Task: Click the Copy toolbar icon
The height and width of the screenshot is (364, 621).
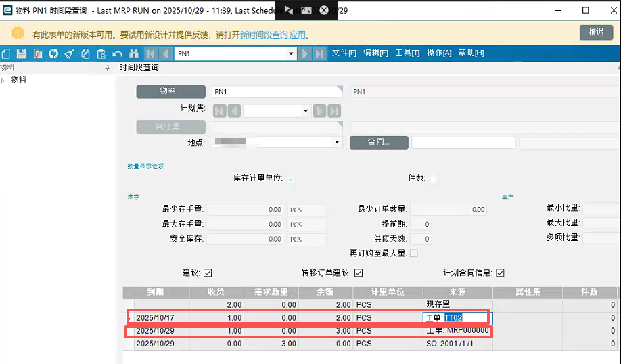Action: pyautogui.click(x=85, y=53)
